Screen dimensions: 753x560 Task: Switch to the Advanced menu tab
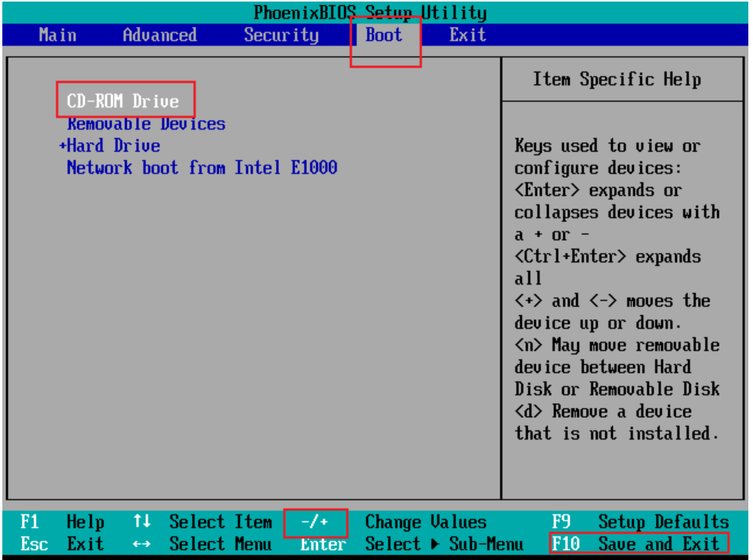[159, 35]
